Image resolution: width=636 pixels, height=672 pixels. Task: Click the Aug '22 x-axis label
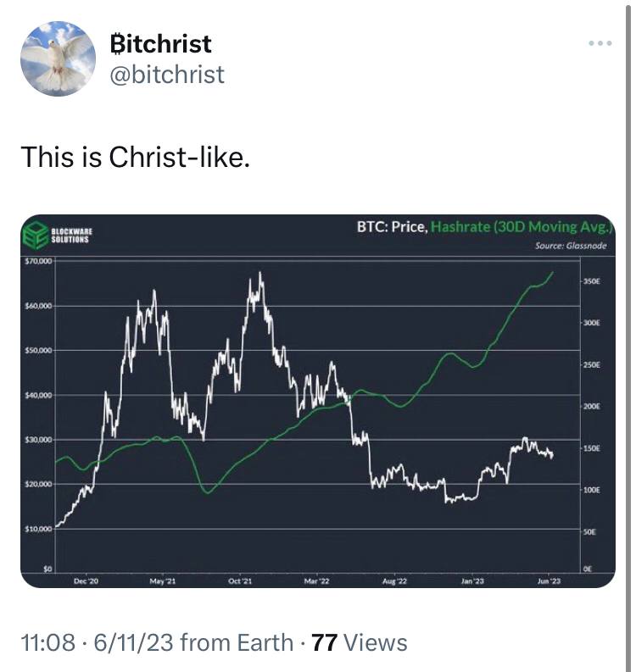394,581
